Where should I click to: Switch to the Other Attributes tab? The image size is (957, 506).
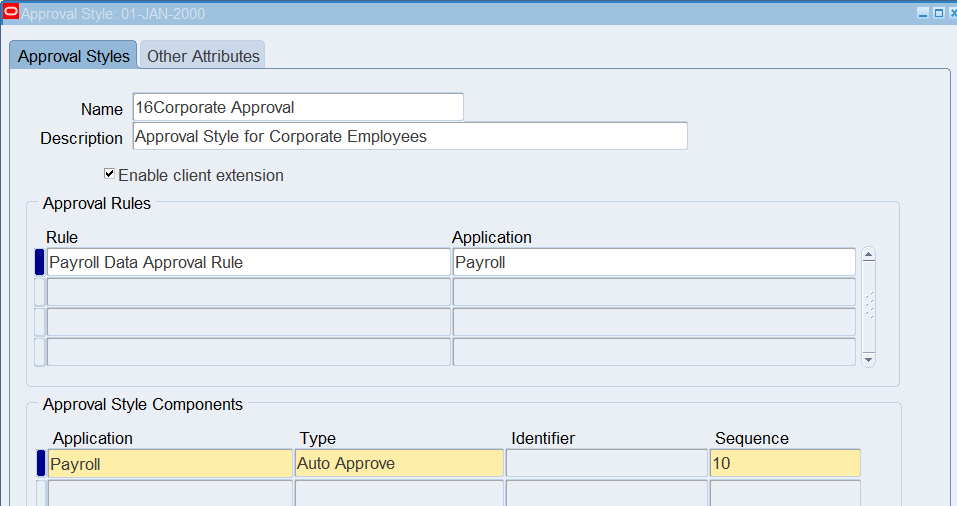point(203,56)
